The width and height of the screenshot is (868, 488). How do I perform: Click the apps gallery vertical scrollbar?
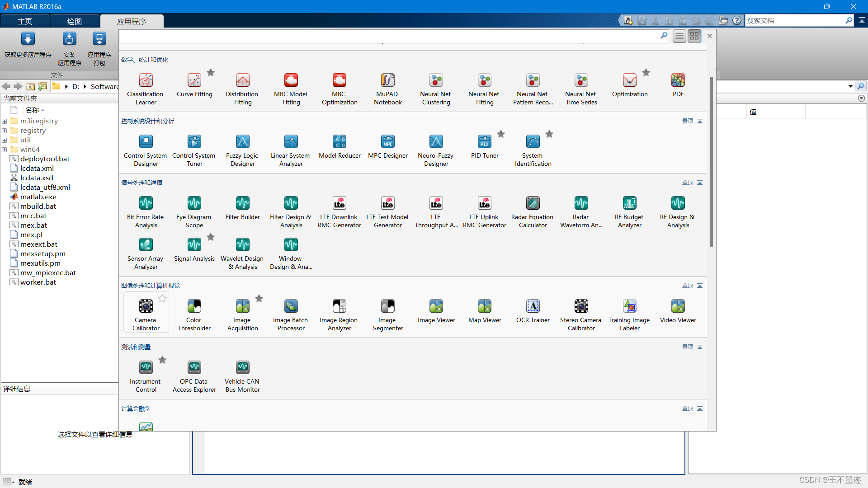711,163
